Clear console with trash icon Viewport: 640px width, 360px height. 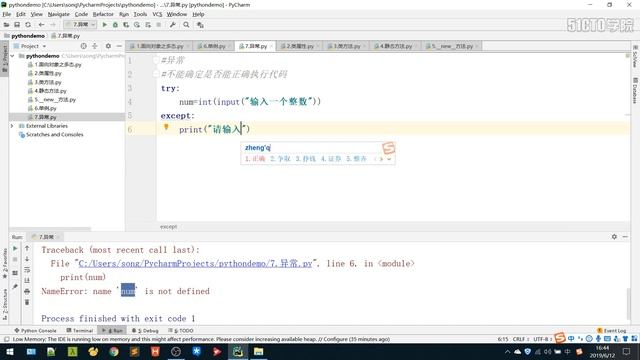[x=27, y=302]
